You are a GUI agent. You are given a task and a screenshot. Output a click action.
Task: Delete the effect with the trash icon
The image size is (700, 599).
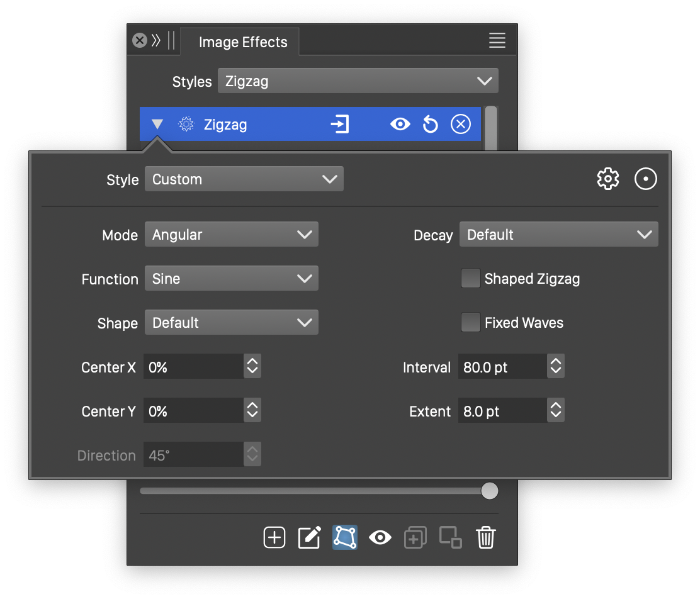(485, 537)
